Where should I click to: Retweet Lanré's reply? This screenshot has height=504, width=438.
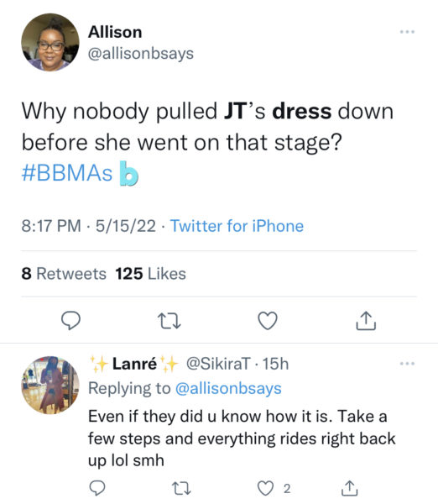(x=181, y=489)
